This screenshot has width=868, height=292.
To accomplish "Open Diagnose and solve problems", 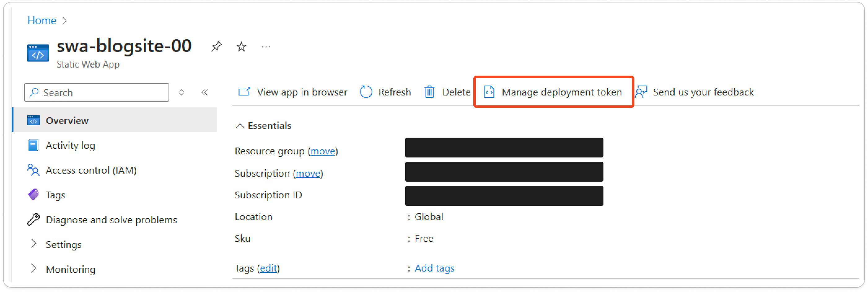I will (x=111, y=220).
